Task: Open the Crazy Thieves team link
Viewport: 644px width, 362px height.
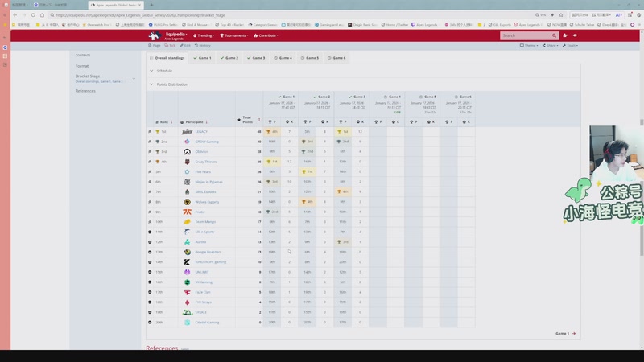Action: click(x=206, y=162)
